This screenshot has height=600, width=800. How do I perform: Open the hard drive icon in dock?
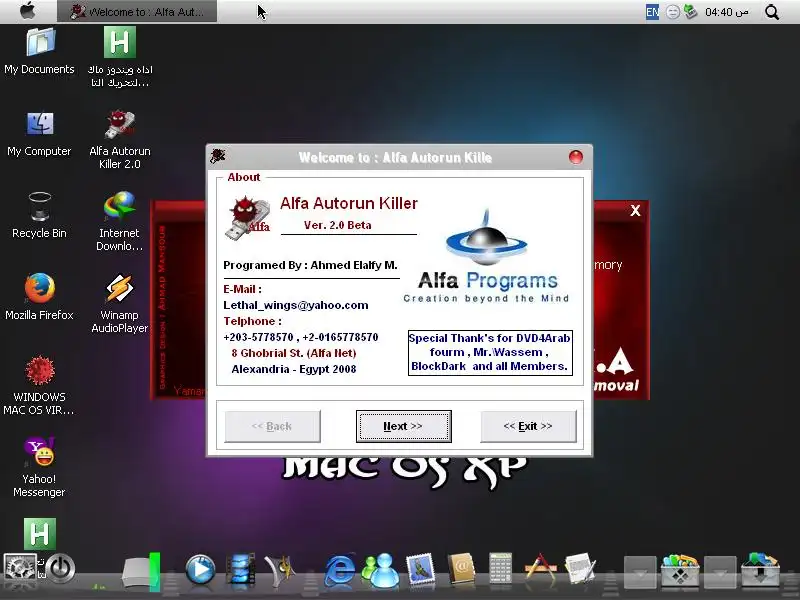139,572
